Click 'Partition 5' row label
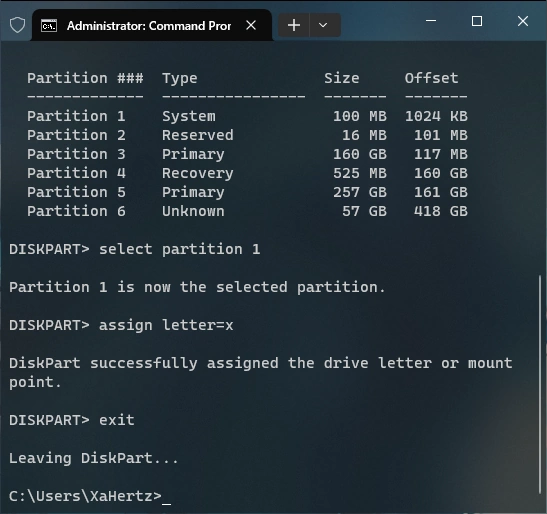This screenshot has height=514, width=547. (x=76, y=192)
